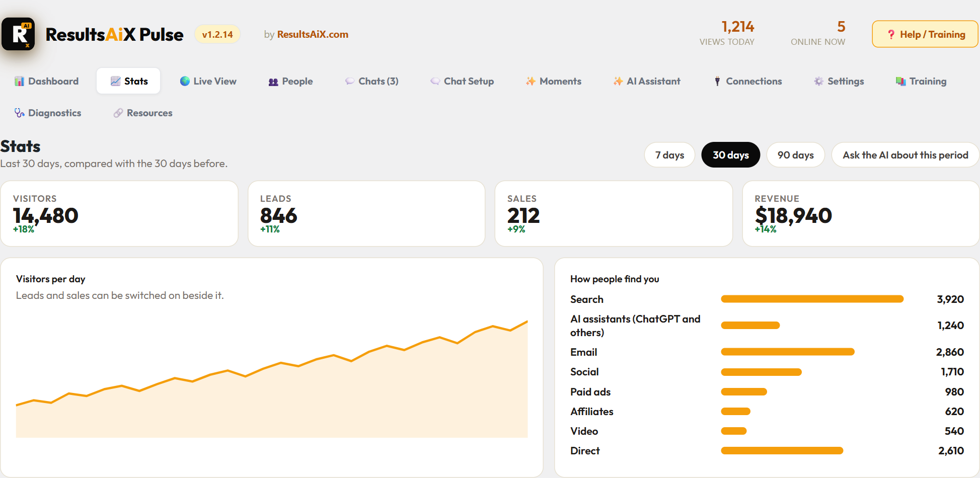
Task: Click the People silhouettes icon
Action: [273, 82]
